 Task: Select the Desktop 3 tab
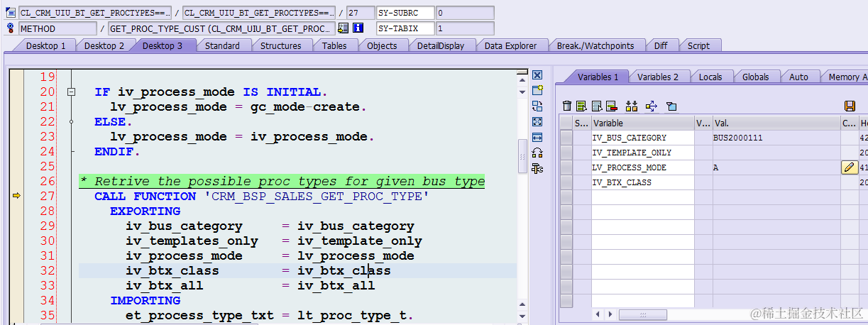[x=163, y=45]
